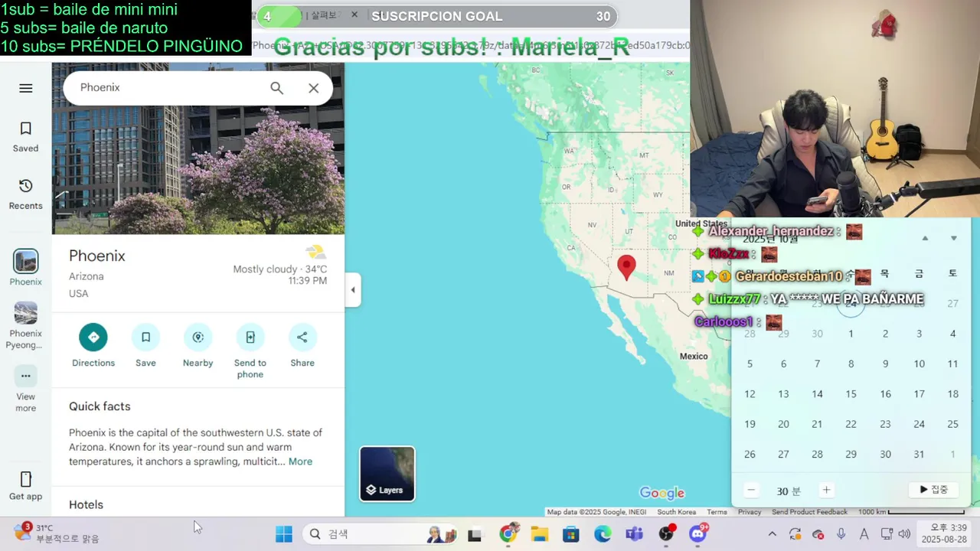Collapse the side panel with the arrow tab
The height and width of the screenshot is (551, 980).
click(353, 290)
